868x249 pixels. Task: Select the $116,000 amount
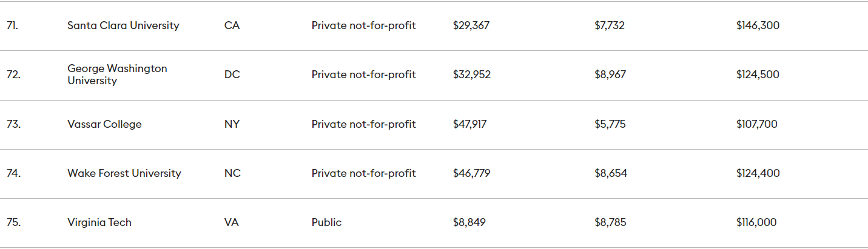[x=756, y=222]
